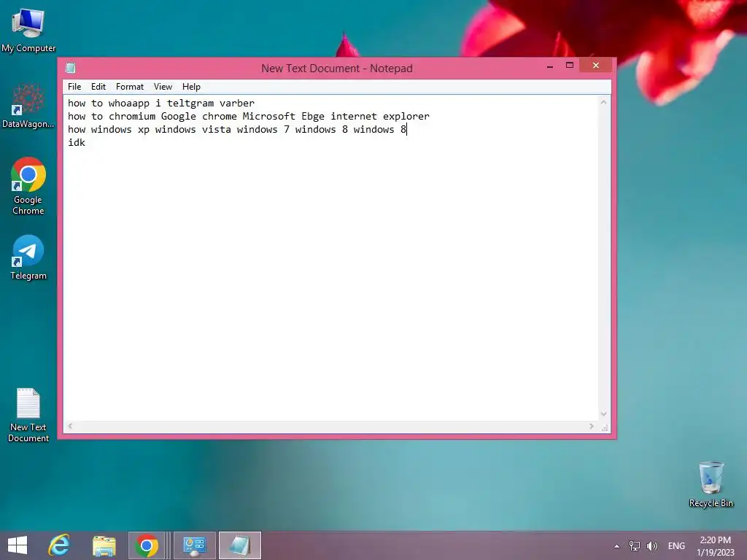747x560 pixels.
Task: Click the word 'idk' in text
Action: [x=77, y=142]
